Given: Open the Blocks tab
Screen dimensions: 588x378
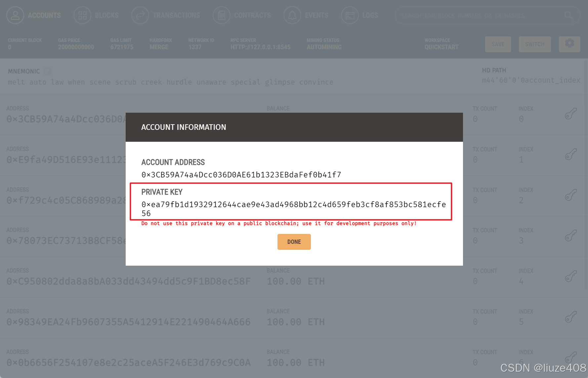Looking at the screenshot, I should pos(96,15).
